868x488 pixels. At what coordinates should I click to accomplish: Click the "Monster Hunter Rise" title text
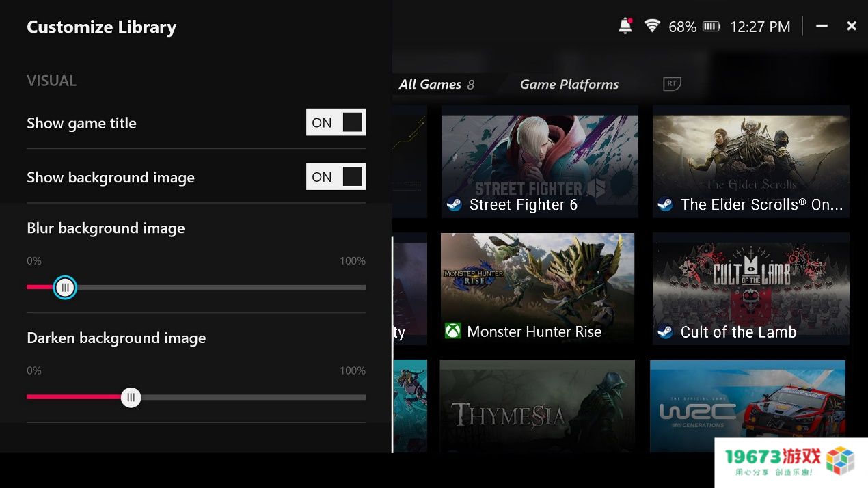coord(534,332)
